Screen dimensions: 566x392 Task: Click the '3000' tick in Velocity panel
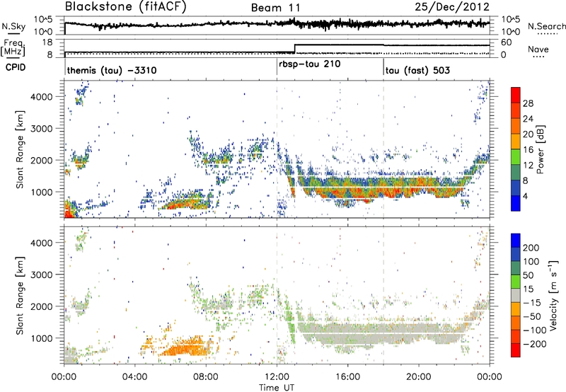(x=41, y=275)
